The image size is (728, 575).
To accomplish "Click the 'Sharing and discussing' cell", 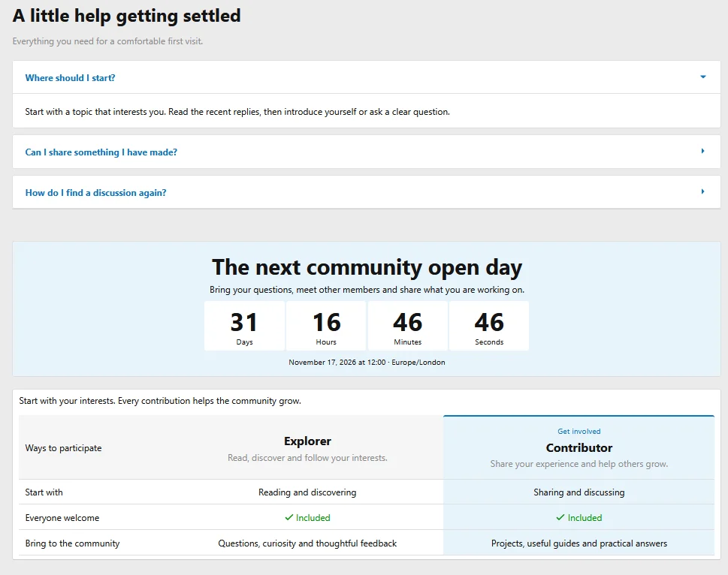I will click(x=579, y=492).
